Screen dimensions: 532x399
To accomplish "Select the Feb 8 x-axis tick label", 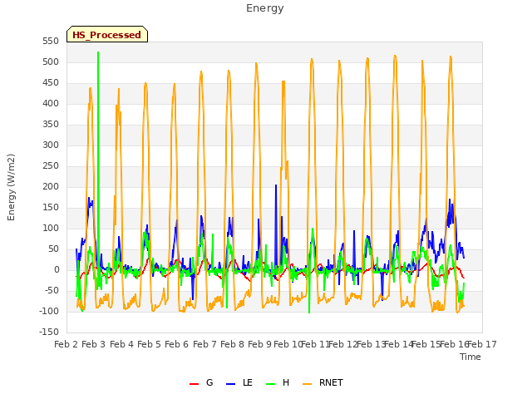I will [x=232, y=344].
